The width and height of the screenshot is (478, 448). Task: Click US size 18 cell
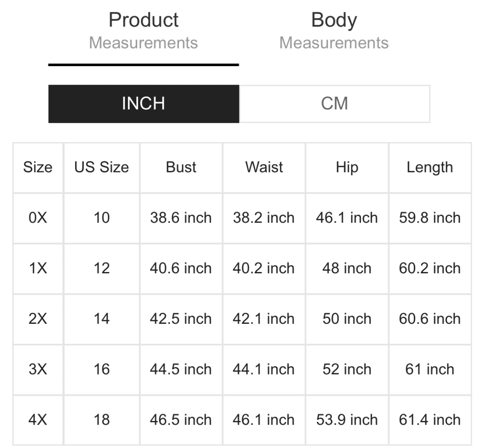point(101,420)
